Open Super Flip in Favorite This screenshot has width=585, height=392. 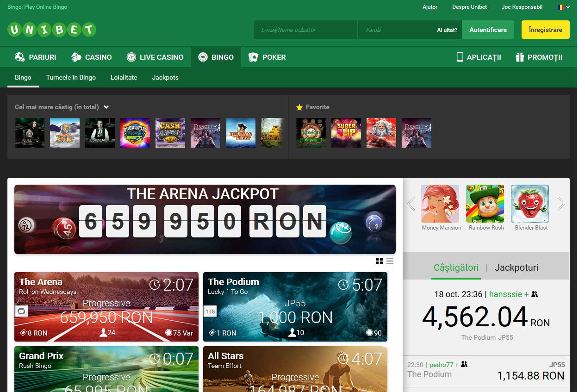[346, 133]
